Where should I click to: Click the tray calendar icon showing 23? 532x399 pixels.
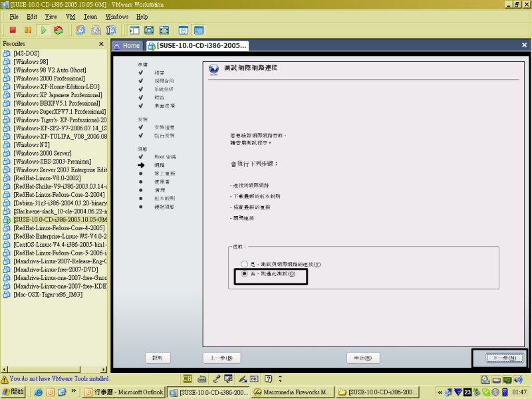tap(467, 392)
